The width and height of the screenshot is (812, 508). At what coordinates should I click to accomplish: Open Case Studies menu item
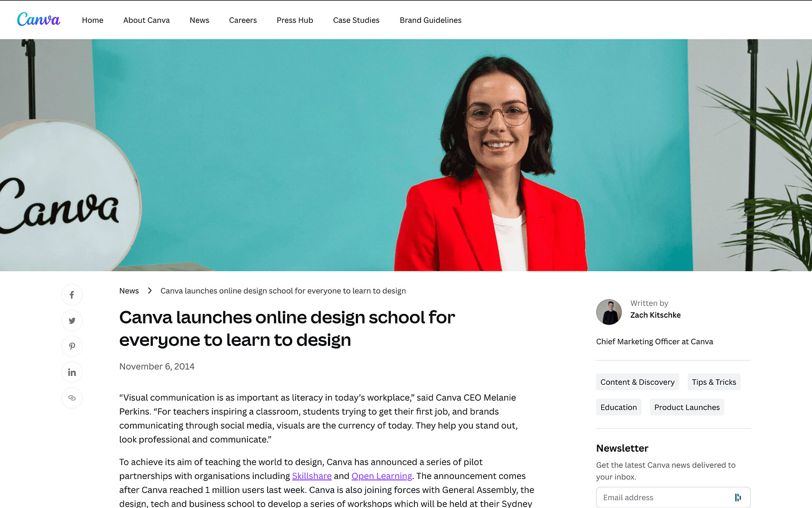pyautogui.click(x=356, y=20)
